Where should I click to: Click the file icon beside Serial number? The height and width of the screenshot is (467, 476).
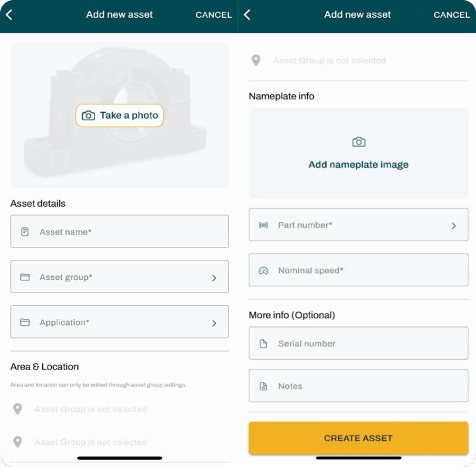[x=263, y=344]
